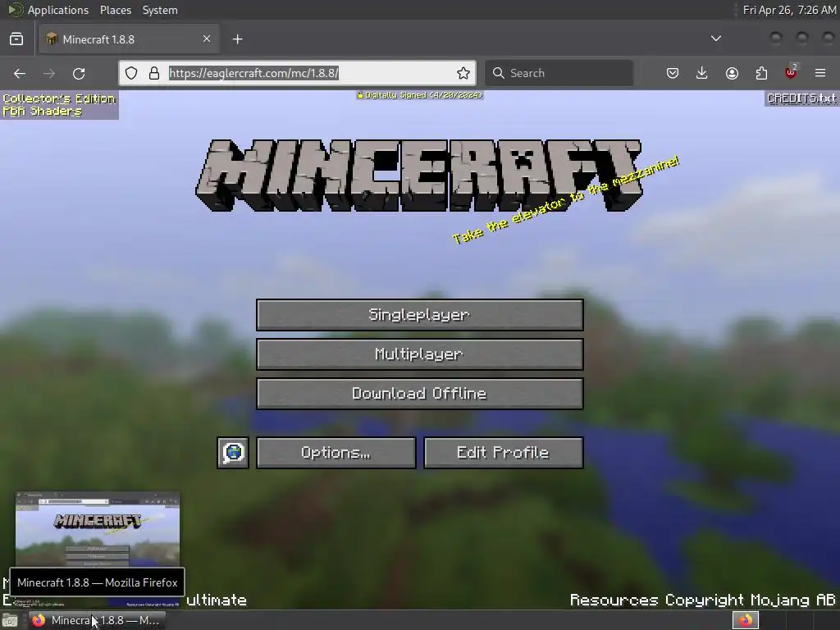Click Download Offline button

pyautogui.click(x=419, y=394)
